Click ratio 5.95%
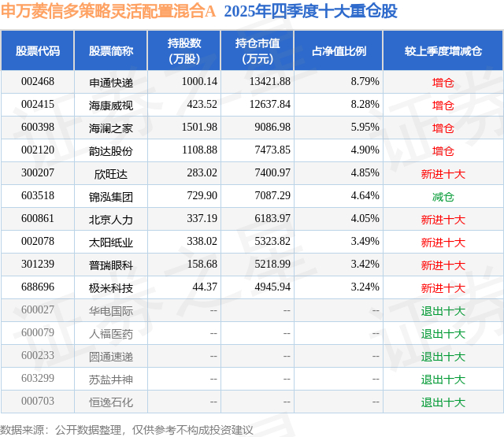Screen dimensions: 504x437 365,128
